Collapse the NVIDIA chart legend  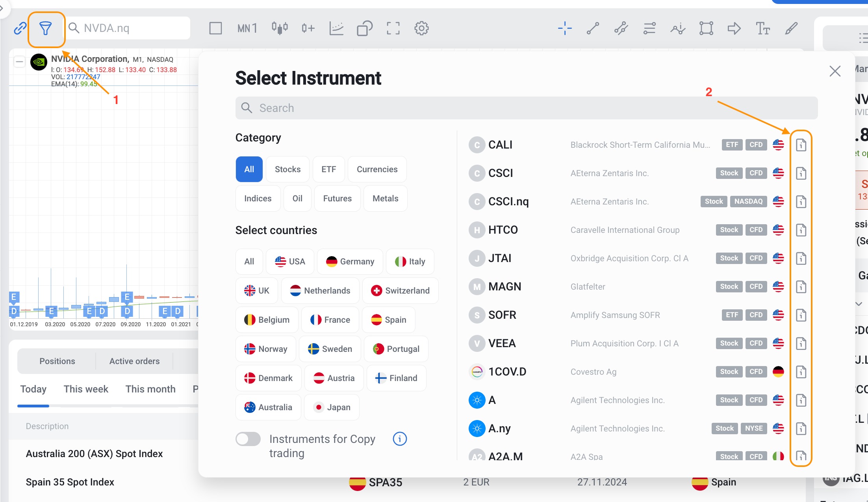(19, 62)
